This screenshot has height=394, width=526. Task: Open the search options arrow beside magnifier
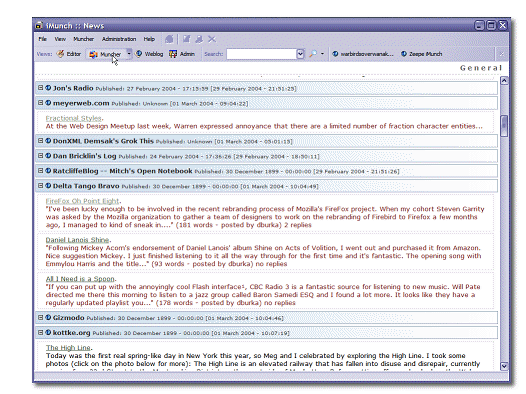tap(322, 54)
